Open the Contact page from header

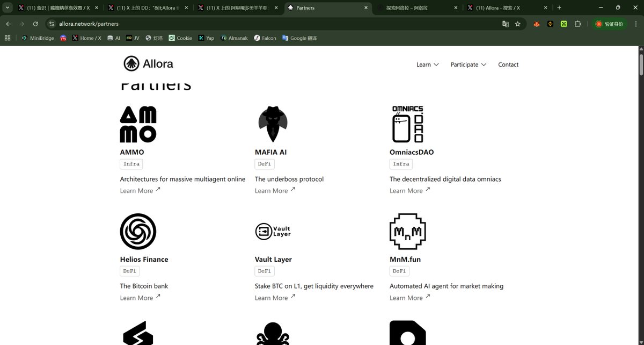point(508,64)
